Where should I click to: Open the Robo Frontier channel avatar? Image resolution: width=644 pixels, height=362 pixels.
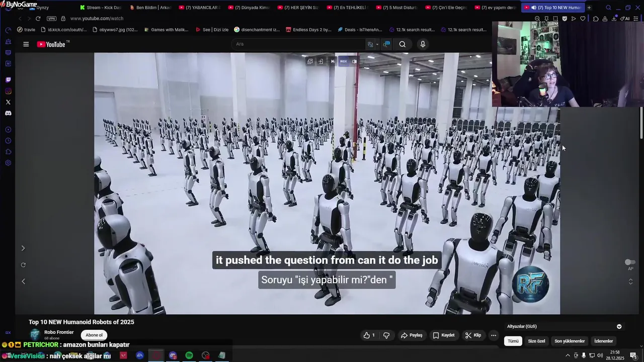point(35,335)
